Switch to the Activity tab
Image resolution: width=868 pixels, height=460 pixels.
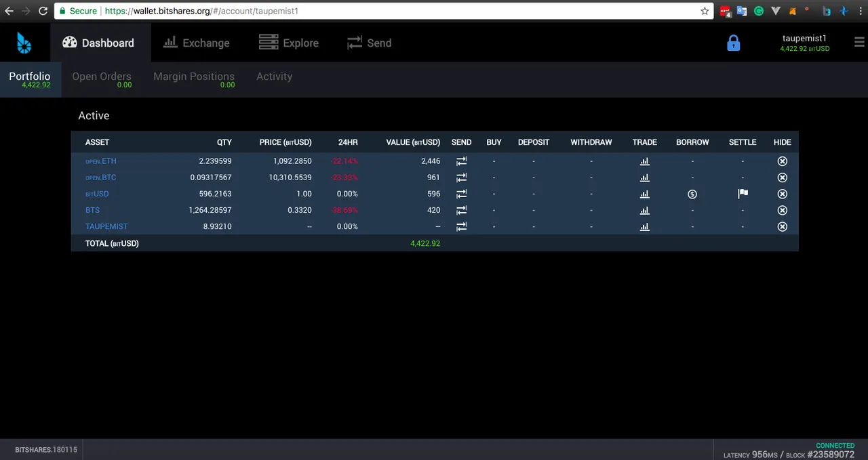tap(274, 77)
